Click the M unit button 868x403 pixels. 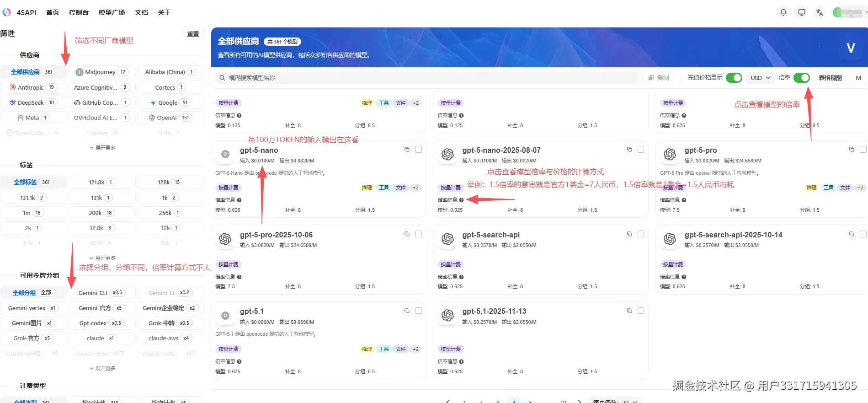pos(858,78)
